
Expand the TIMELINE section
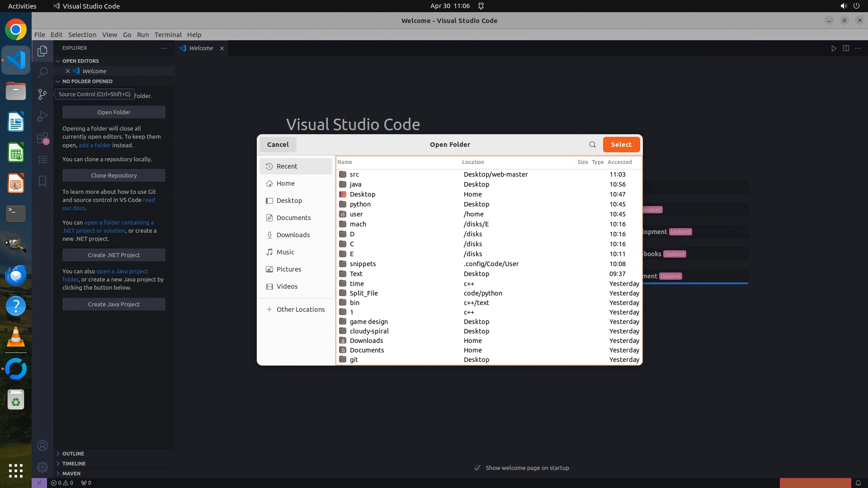point(74,464)
